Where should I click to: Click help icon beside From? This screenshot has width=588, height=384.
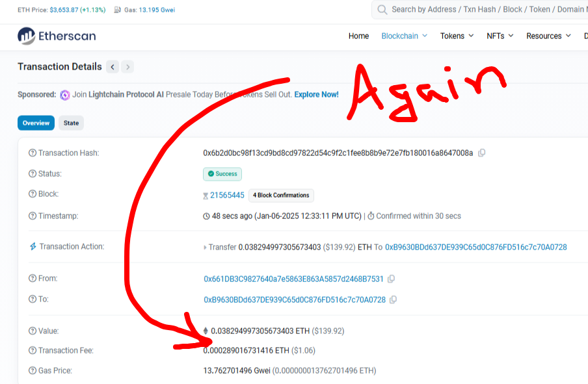pyautogui.click(x=33, y=278)
